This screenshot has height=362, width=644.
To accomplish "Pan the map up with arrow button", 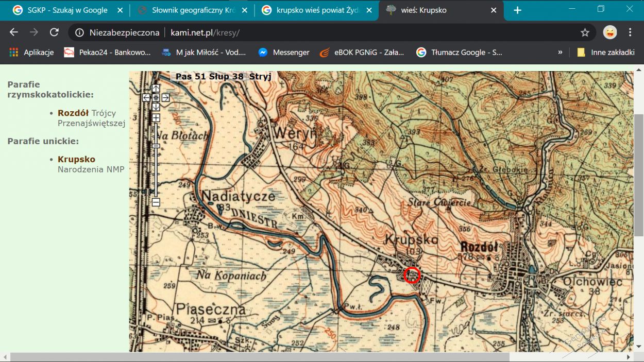I will (x=156, y=88).
